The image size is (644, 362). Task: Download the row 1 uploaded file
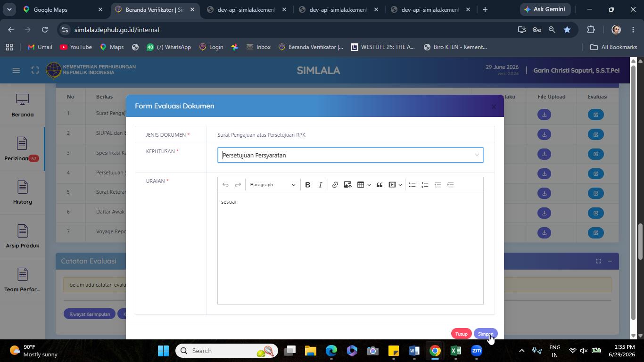[544, 115]
